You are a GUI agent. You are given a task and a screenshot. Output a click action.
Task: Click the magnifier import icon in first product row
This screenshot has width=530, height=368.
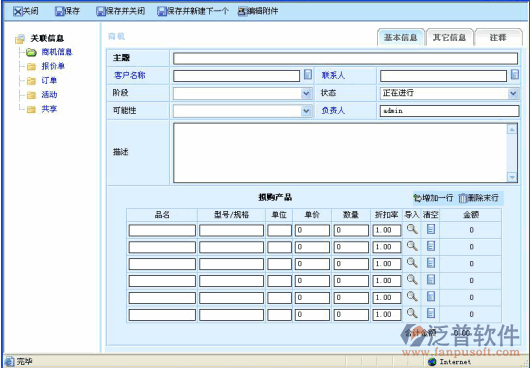click(412, 229)
